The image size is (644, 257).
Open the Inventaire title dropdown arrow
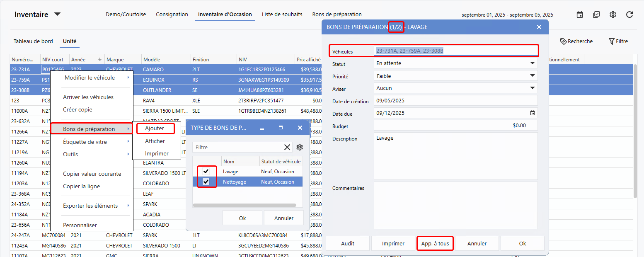[58, 15]
